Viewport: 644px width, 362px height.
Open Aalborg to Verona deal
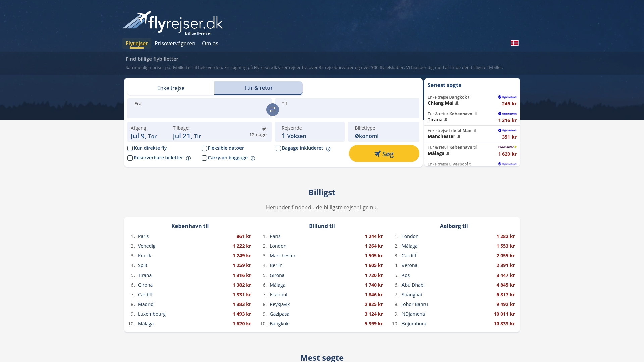pos(454,265)
